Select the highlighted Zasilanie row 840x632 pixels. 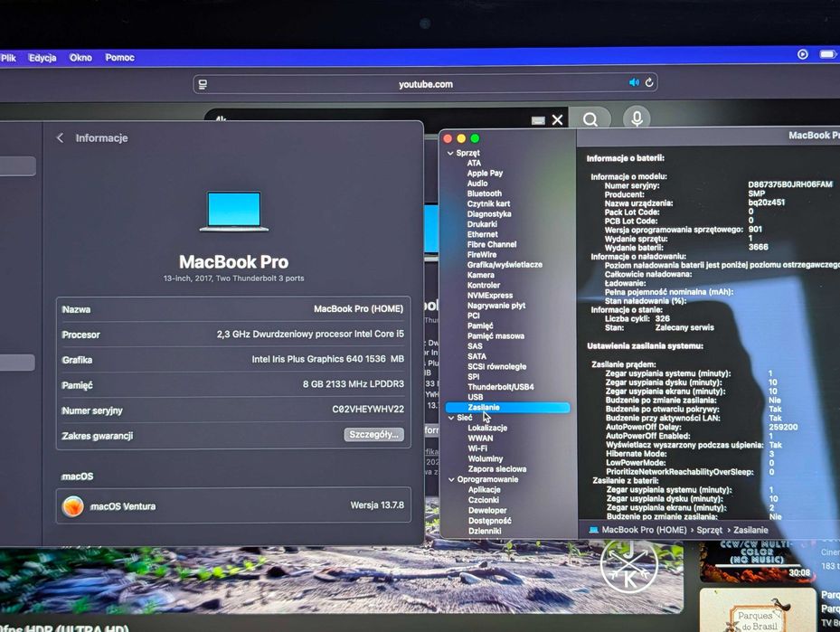(x=507, y=408)
